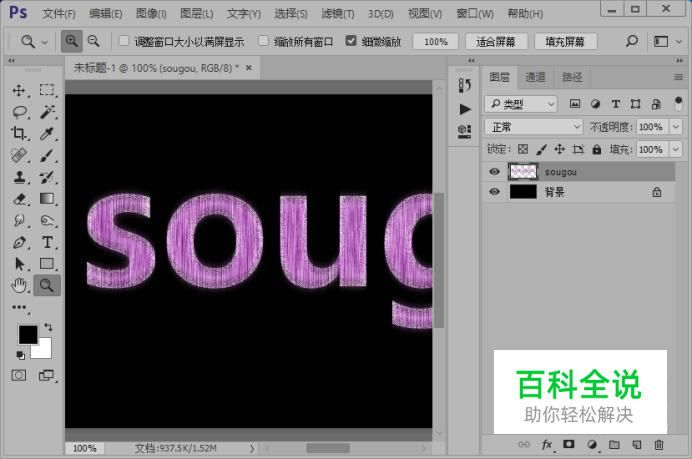
Task: Open the screen mode dropdown in toolbox
Action: pos(47,376)
